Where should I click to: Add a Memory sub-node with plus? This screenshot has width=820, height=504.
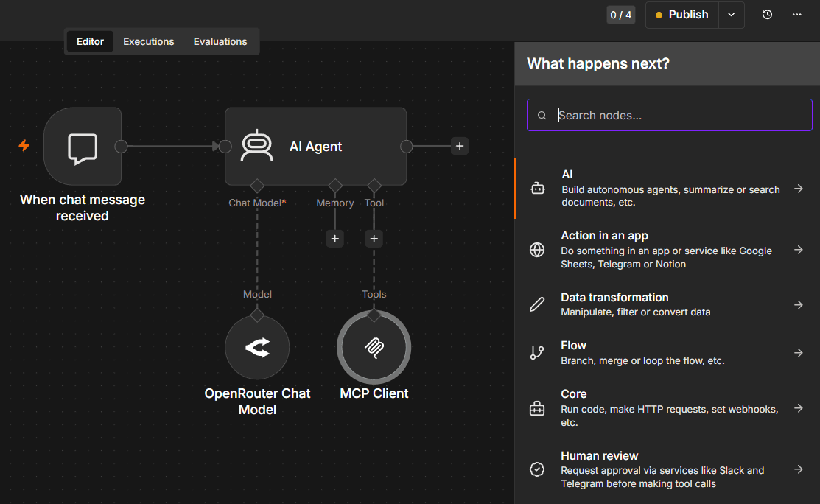pos(334,239)
